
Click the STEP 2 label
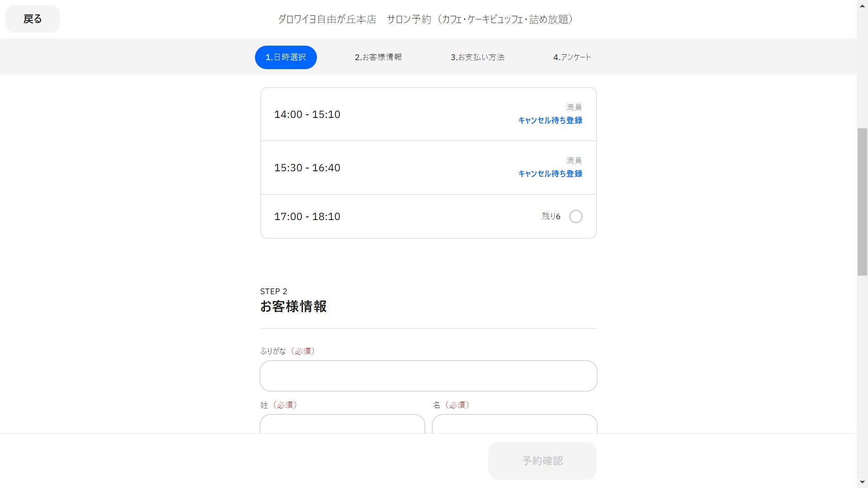coord(274,291)
